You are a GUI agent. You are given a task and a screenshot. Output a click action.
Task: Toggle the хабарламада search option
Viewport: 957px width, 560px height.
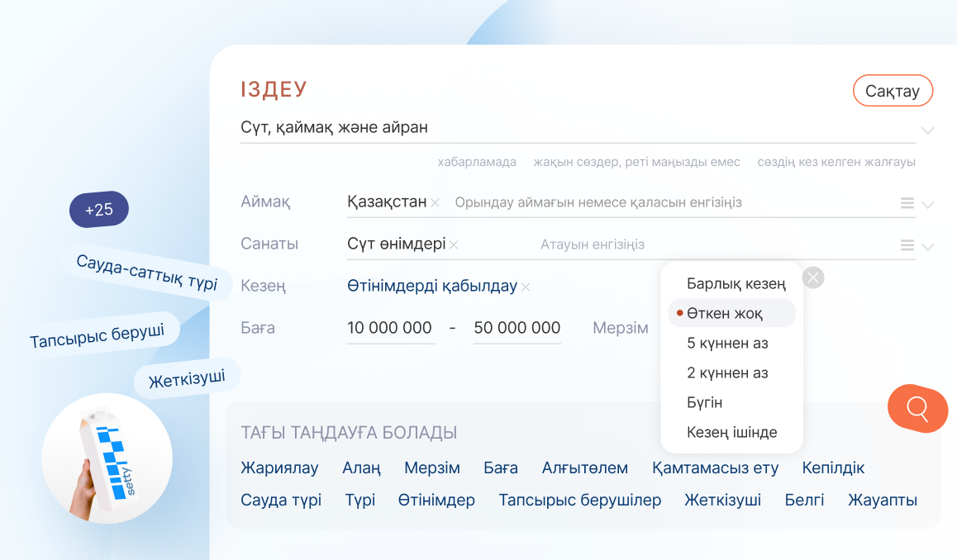pyautogui.click(x=477, y=162)
